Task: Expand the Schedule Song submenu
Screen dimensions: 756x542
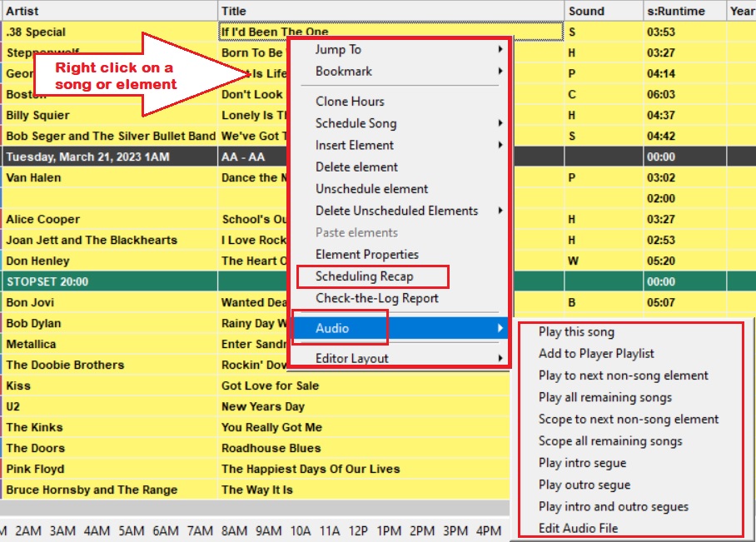Action: pyautogui.click(x=356, y=123)
